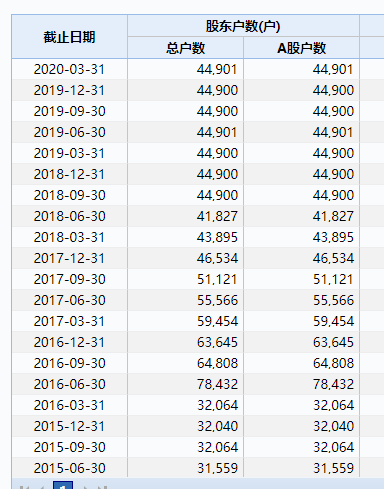Viewport: 384px width, 489px height.
Task: Click A-share count 43,895 for 2018-03-31
Action: coord(333,237)
